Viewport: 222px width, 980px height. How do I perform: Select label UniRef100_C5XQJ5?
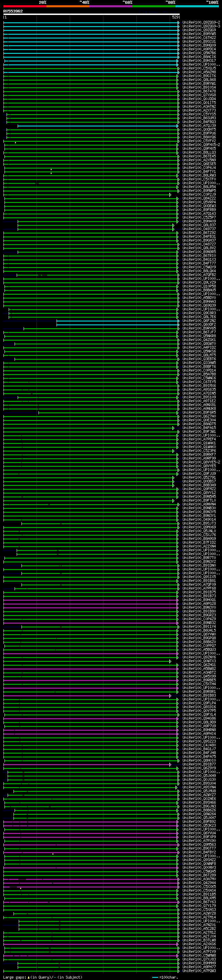[199, 68]
